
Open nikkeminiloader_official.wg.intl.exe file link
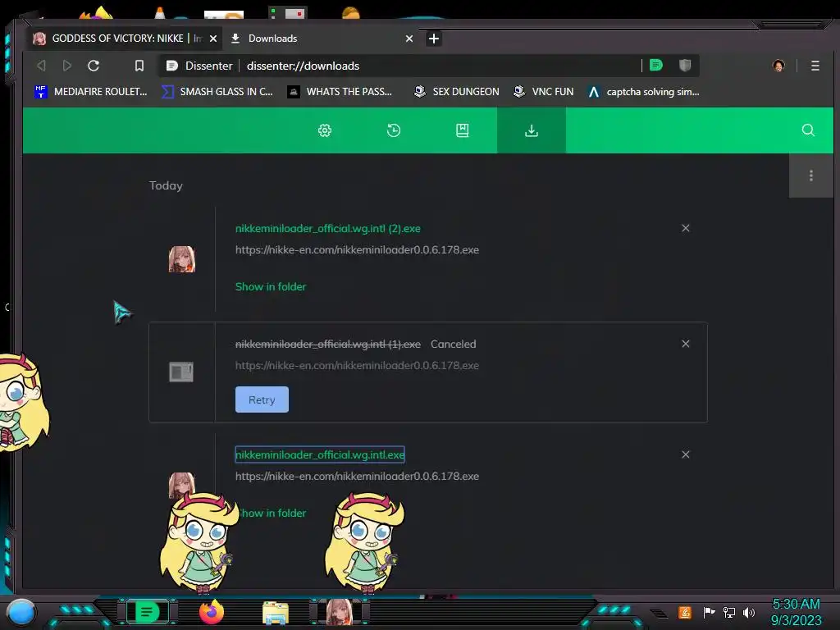click(x=320, y=454)
